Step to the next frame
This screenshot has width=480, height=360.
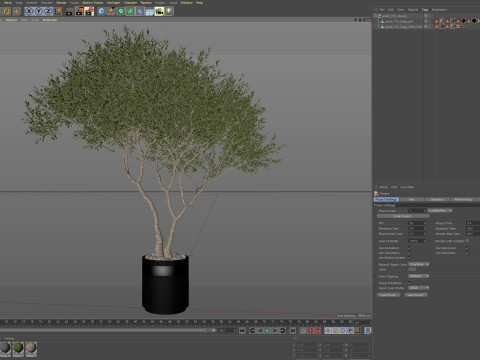(x=275, y=331)
